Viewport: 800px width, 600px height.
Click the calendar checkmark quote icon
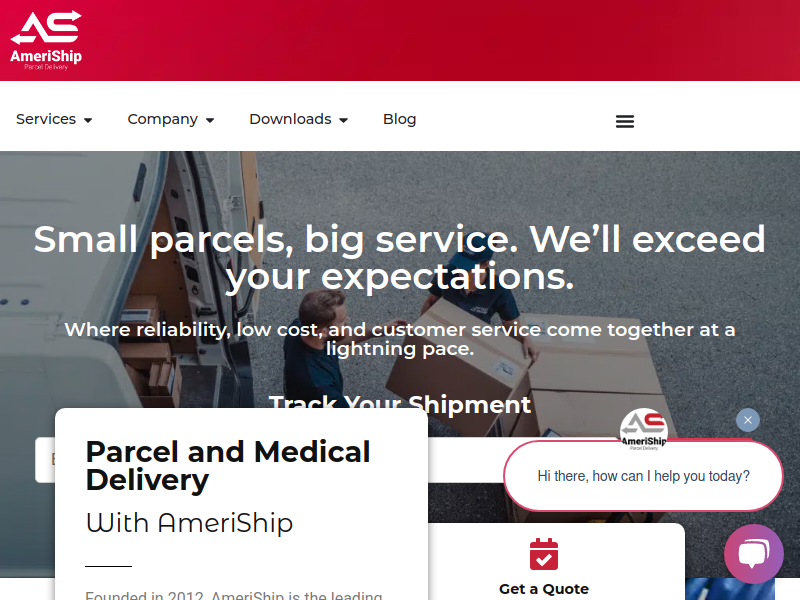(x=543, y=554)
